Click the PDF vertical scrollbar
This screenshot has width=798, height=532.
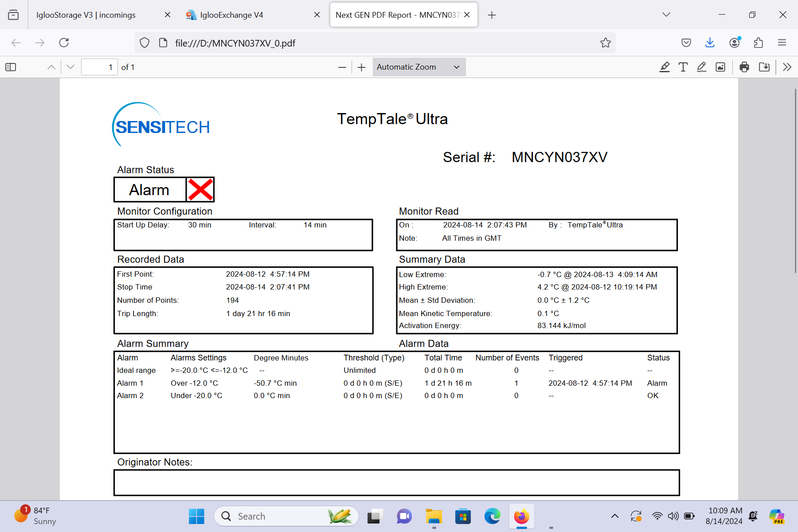click(x=795, y=180)
